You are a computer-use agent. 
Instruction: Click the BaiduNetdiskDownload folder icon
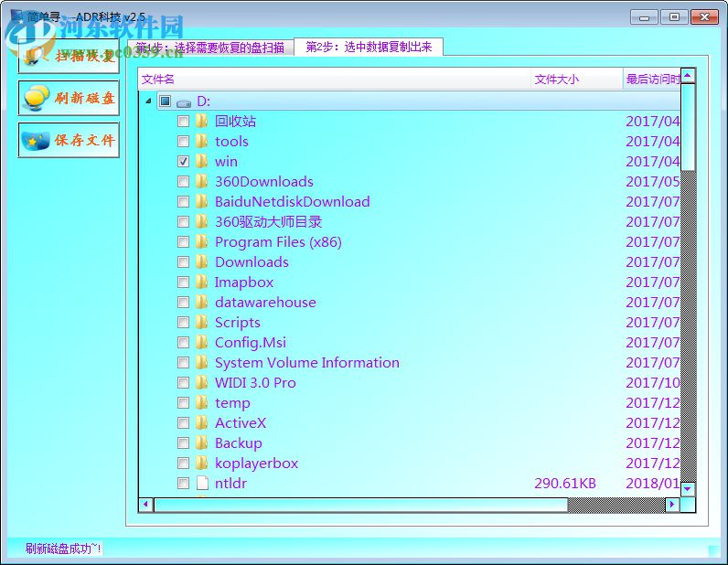(201, 201)
